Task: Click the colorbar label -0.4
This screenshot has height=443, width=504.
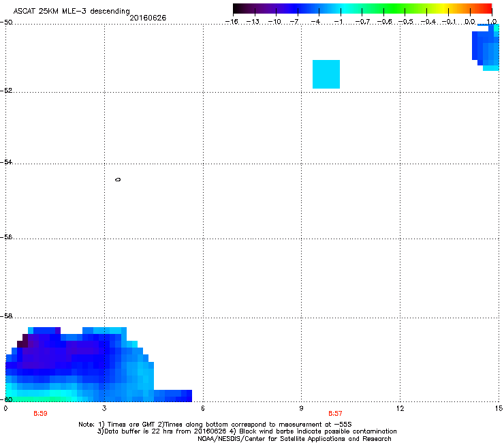Action: coord(428,22)
